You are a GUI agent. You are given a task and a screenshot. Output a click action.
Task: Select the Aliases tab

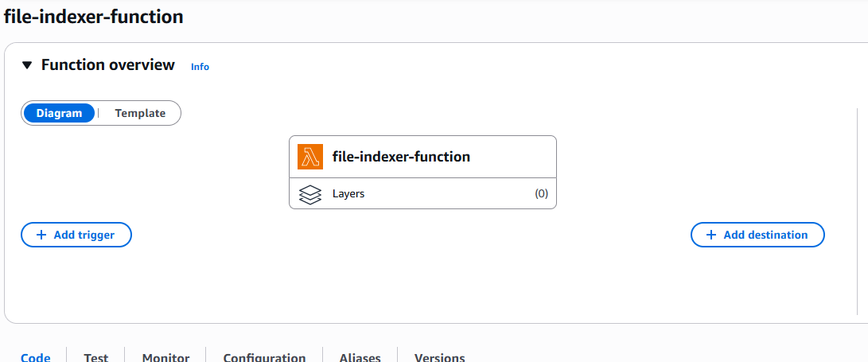(360, 357)
